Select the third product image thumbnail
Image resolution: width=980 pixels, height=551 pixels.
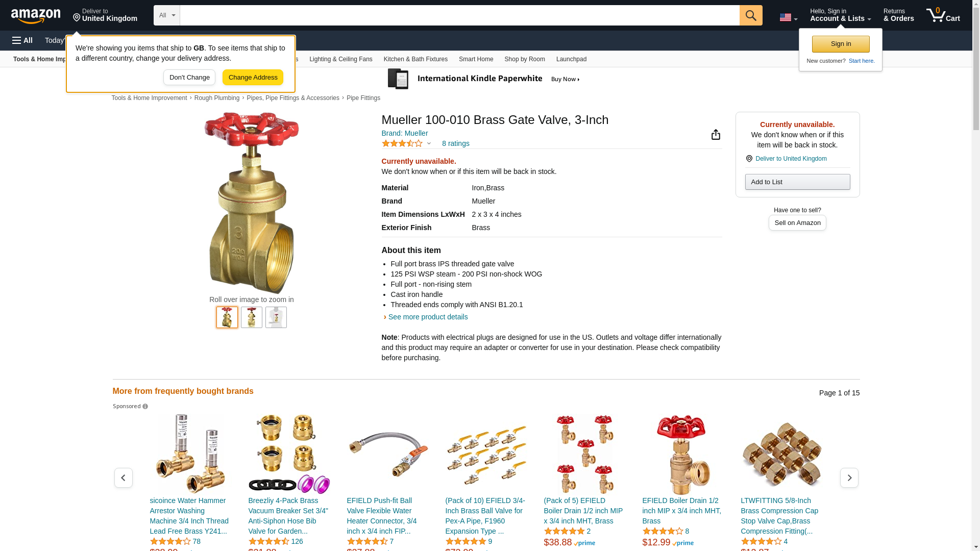click(x=276, y=317)
